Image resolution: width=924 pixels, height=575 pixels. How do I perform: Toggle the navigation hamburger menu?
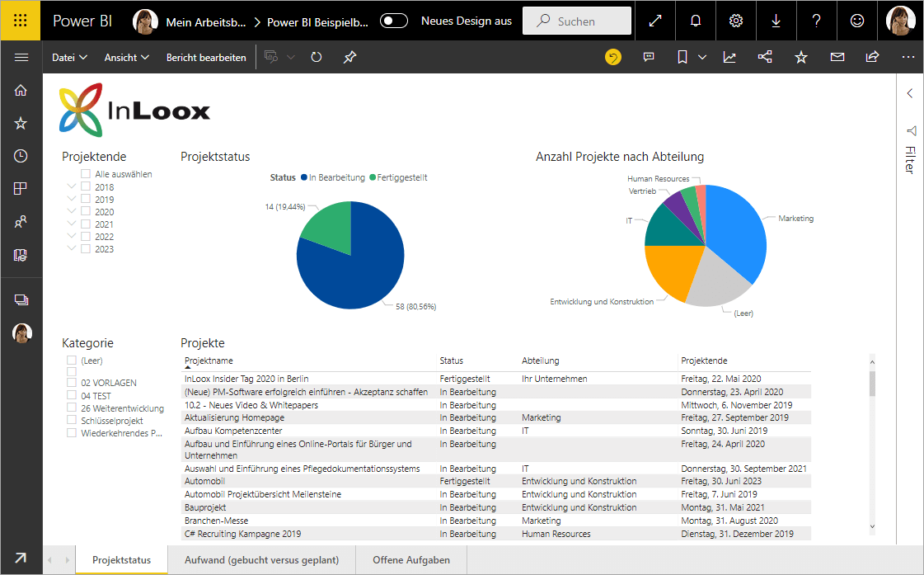(x=21, y=57)
